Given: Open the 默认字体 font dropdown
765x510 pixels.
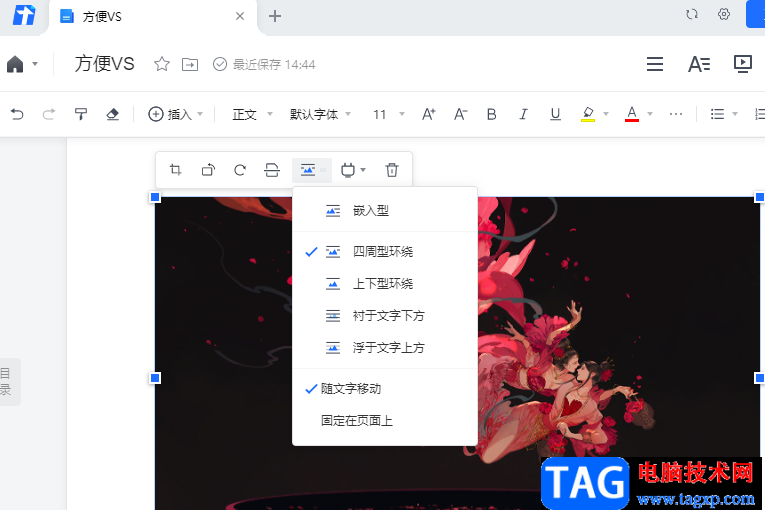Looking at the screenshot, I should point(320,114).
